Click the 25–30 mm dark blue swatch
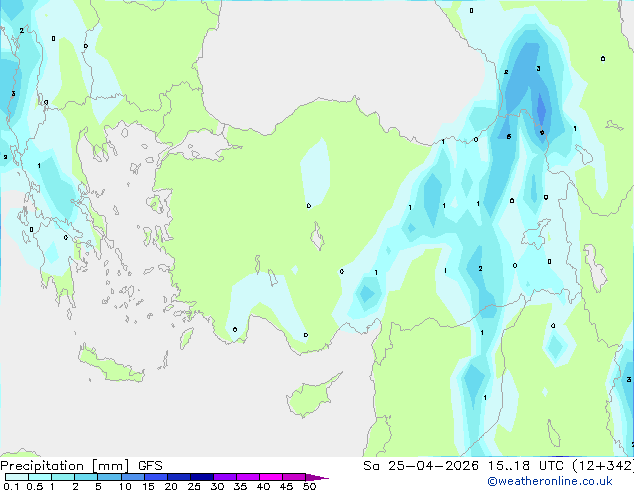The image size is (634, 490). pos(202,477)
